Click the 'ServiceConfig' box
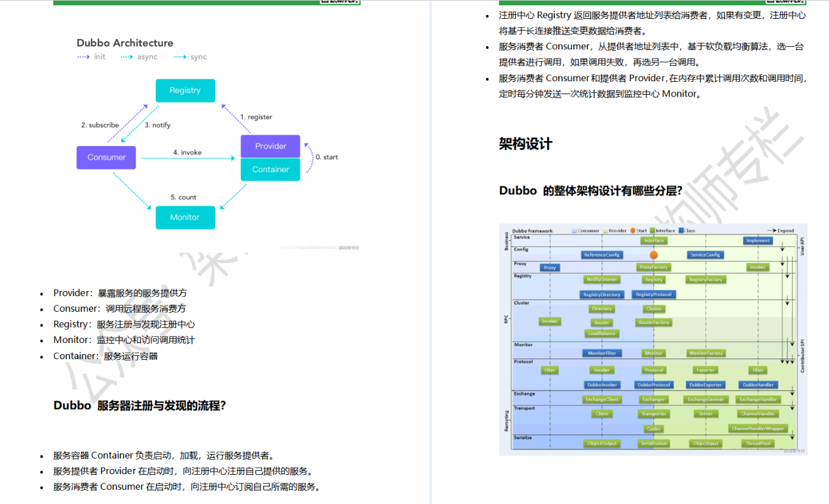This screenshot has height=504, width=829. pos(704,255)
